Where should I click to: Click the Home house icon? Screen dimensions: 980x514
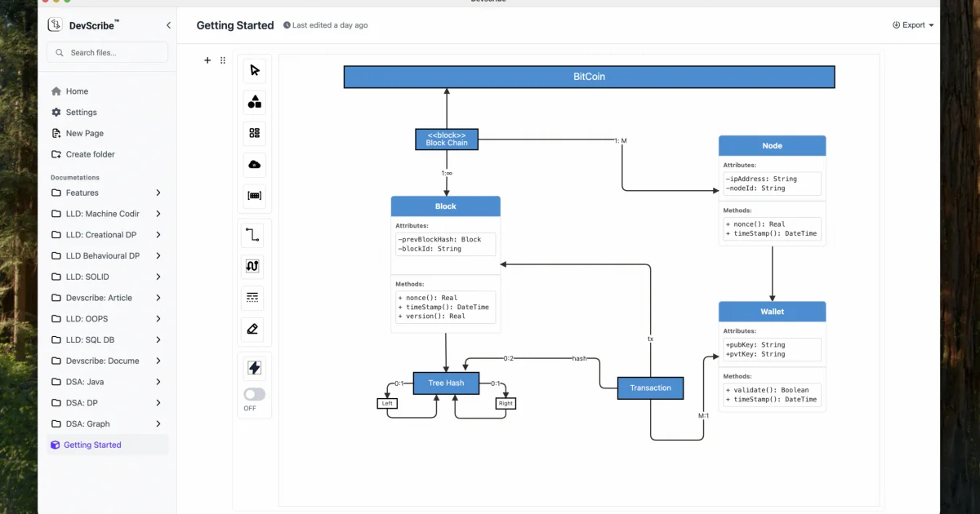56,91
